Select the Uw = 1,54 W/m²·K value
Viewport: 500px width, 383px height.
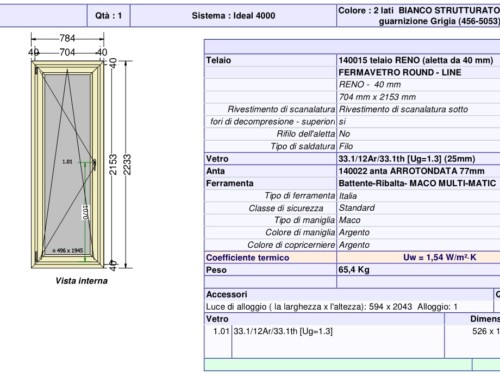(x=440, y=257)
